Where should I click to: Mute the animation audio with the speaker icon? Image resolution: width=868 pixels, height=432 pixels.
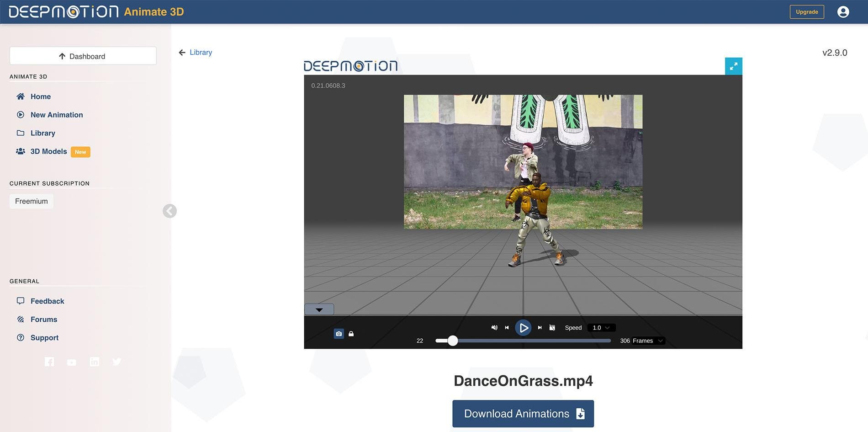[494, 328]
